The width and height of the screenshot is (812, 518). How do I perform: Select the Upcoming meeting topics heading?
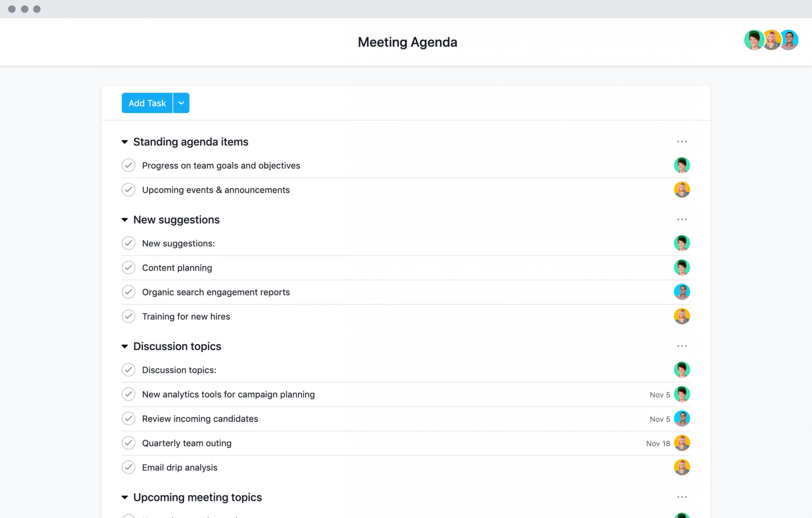197,497
